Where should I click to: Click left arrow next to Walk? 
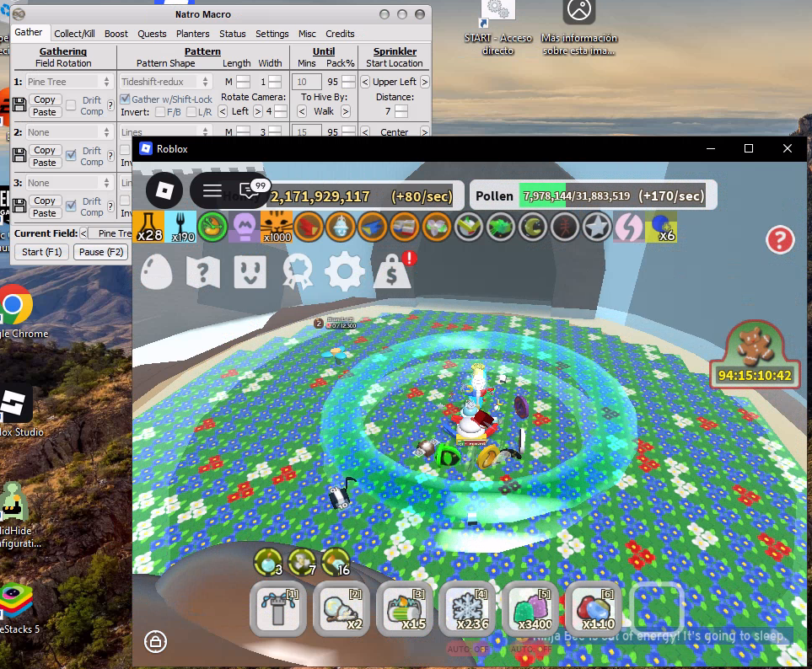[302, 111]
